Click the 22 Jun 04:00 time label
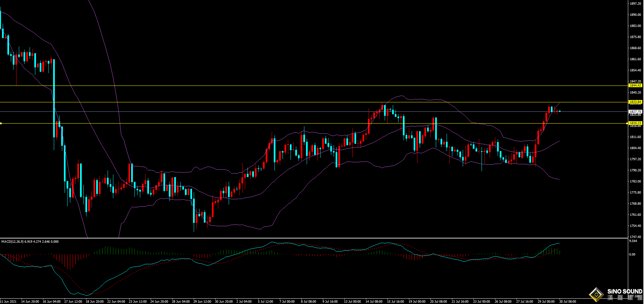The height and width of the screenshot is (304, 644). [116, 302]
